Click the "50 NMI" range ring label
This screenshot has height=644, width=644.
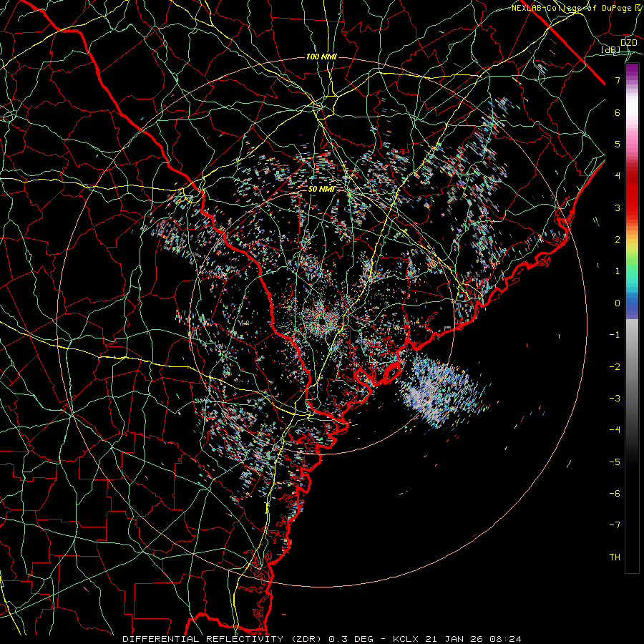tap(321, 189)
